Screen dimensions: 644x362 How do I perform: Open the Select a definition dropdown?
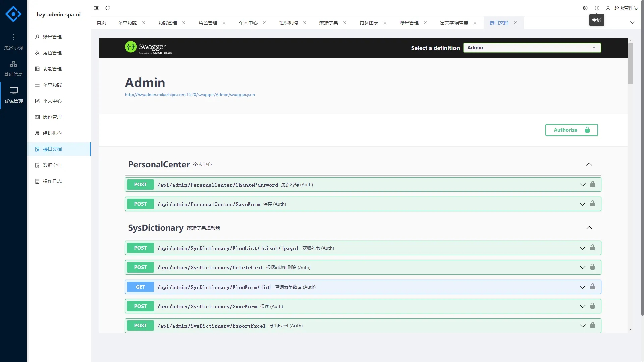click(x=532, y=47)
